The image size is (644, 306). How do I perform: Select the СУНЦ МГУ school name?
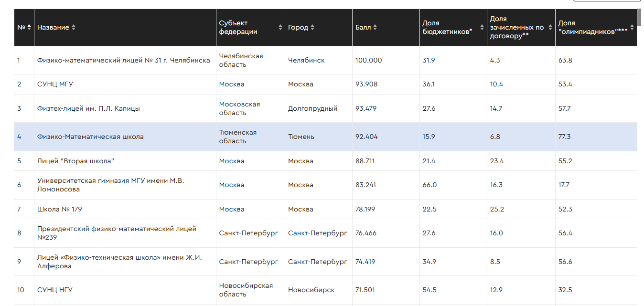55,84
